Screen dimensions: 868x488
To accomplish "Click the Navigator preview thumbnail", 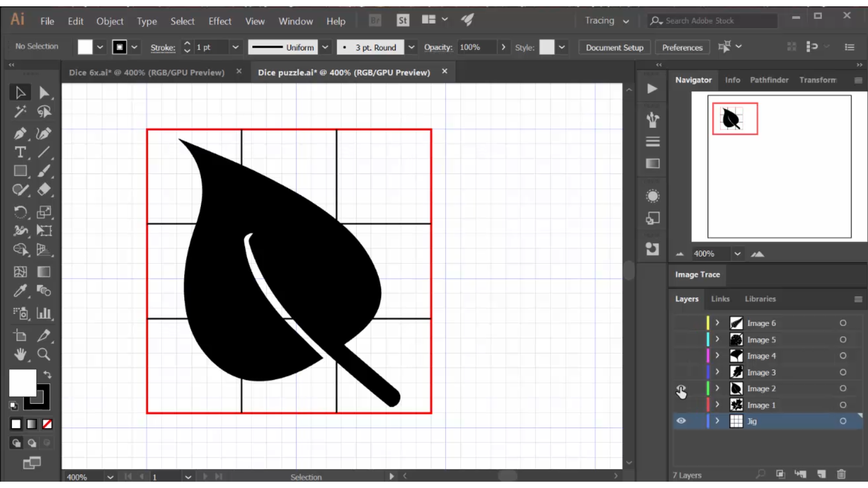I will point(734,118).
